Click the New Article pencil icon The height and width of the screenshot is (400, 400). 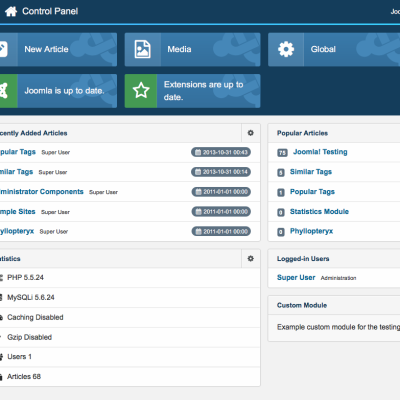tap(3, 49)
